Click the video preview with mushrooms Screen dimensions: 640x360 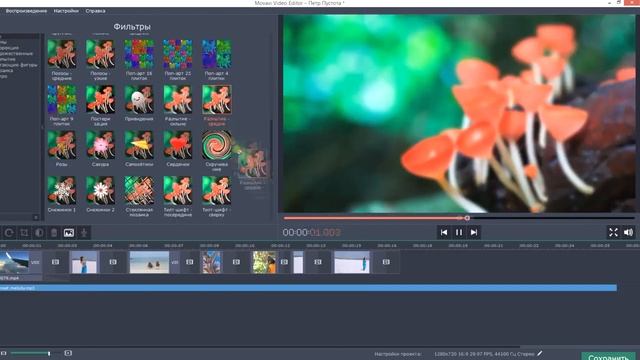[459, 114]
